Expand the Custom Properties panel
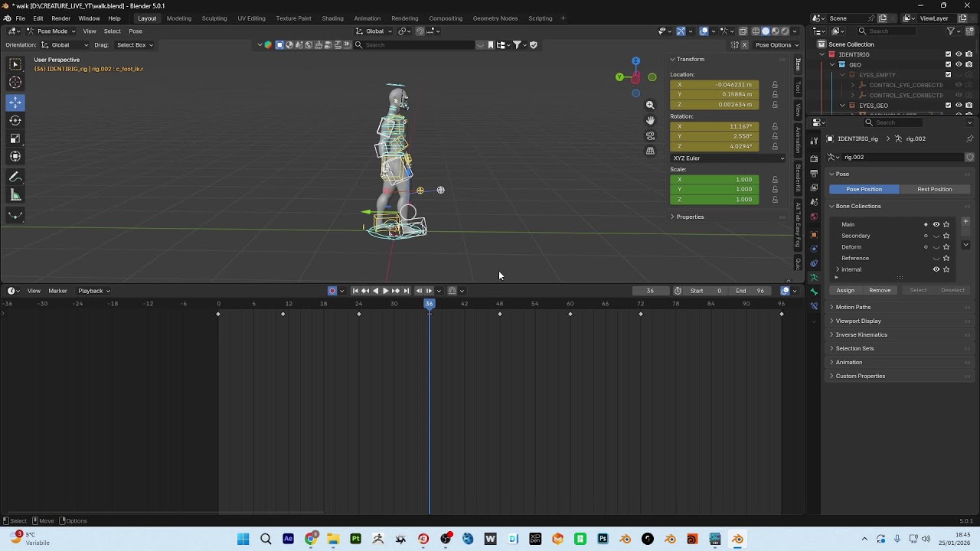This screenshot has height=551, width=980. [860, 376]
